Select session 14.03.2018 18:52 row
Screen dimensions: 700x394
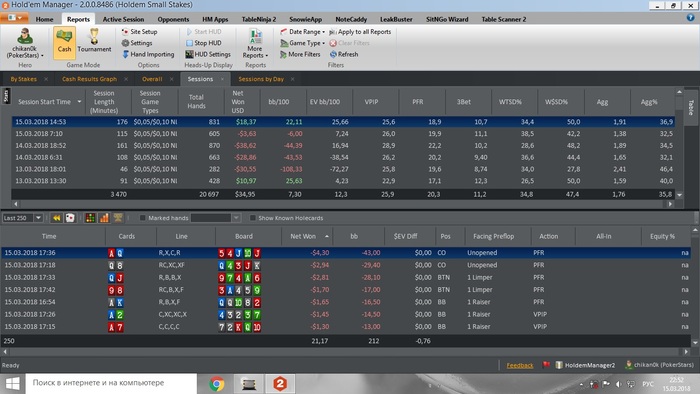click(x=343, y=145)
